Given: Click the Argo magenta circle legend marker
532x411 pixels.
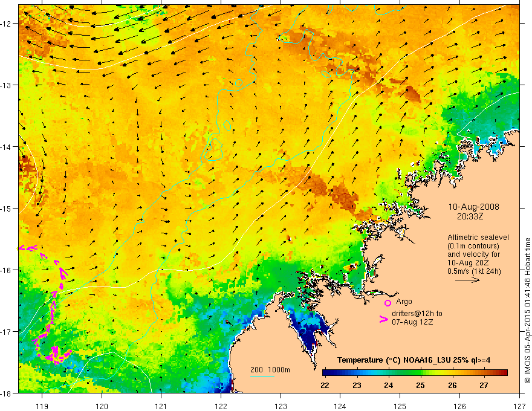Looking at the screenshot, I should point(388,303).
